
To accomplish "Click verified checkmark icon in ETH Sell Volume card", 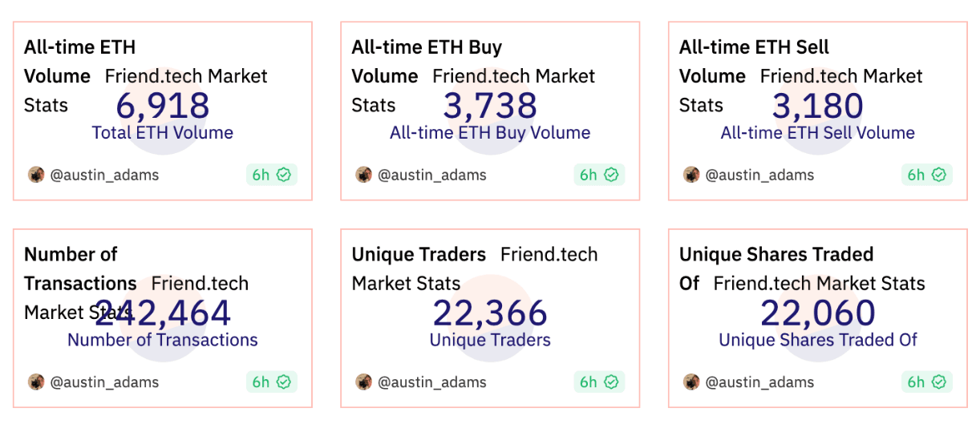I will [x=938, y=175].
